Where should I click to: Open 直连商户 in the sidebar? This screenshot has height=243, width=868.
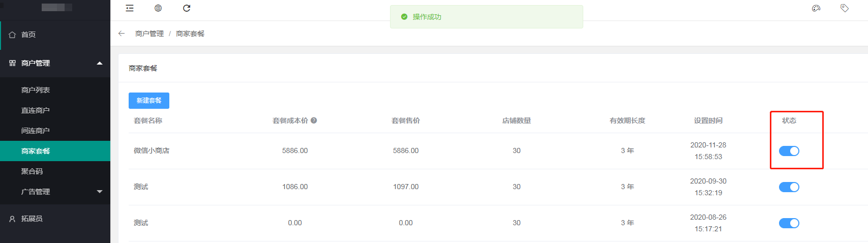coord(55,110)
